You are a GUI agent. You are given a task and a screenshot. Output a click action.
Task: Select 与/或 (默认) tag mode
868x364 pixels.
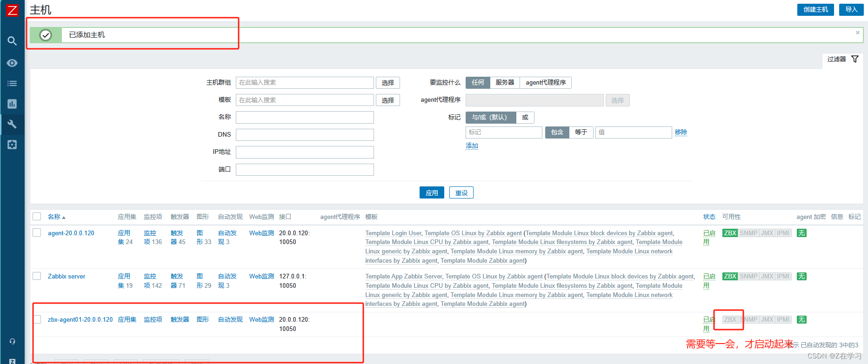491,117
